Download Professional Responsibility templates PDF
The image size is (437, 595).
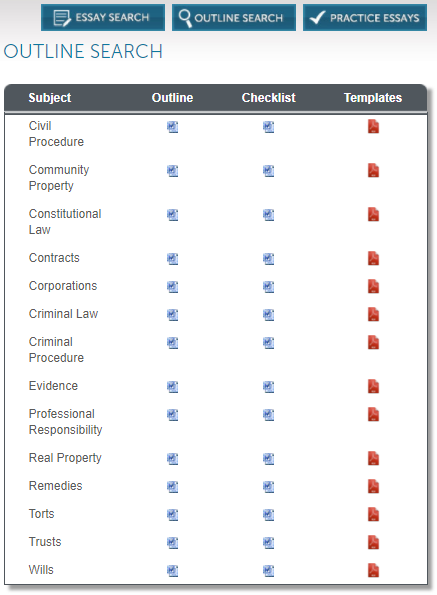[373, 414]
